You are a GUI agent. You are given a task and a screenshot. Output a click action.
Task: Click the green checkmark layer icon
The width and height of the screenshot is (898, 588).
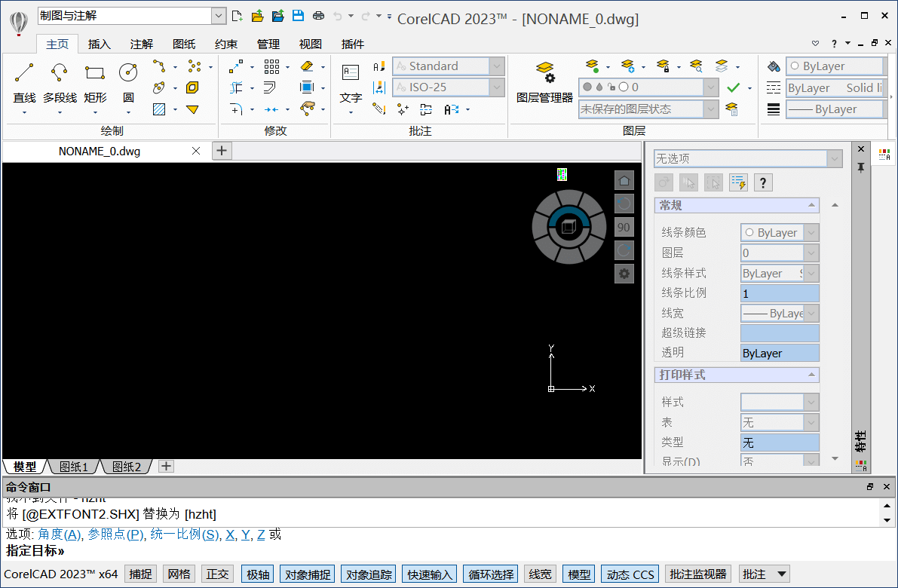[x=733, y=87]
